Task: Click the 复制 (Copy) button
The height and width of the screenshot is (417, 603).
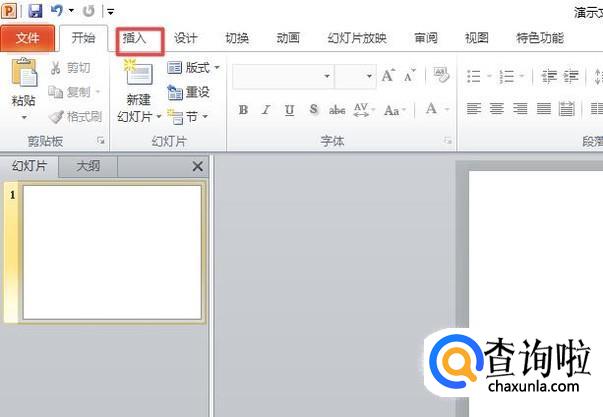Action: pyautogui.click(x=69, y=92)
